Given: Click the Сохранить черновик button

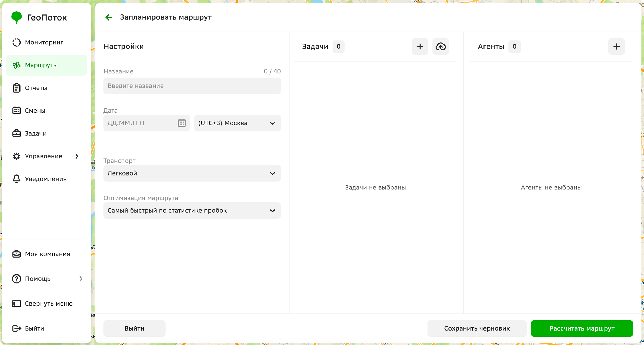Looking at the screenshot, I should click(x=477, y=328).
